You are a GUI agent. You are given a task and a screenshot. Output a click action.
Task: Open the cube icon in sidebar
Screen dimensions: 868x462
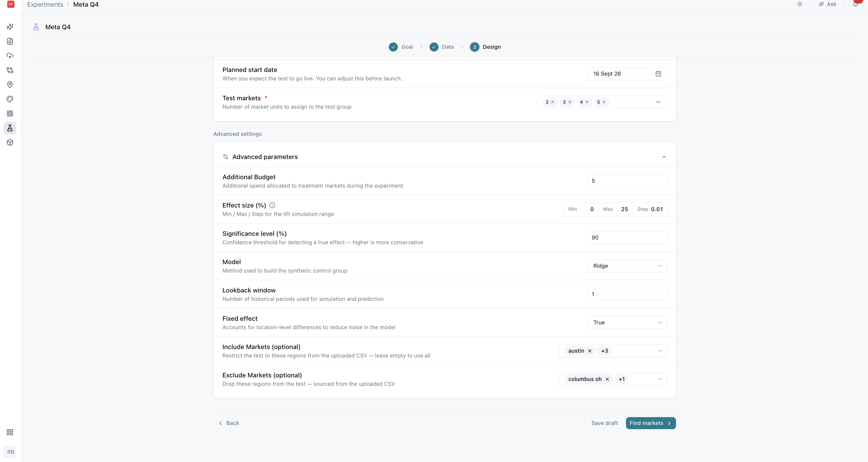[10, 142]
